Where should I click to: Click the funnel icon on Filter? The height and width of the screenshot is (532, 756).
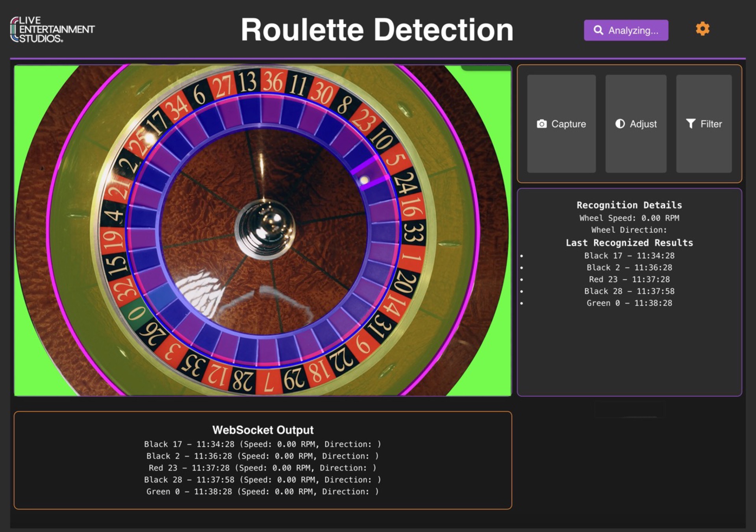[691, 124]
